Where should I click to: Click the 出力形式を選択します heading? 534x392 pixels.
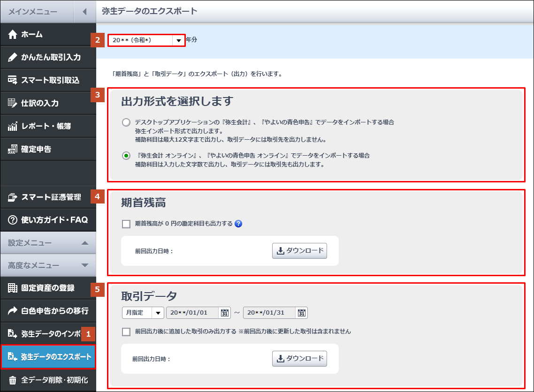(177, 101)
